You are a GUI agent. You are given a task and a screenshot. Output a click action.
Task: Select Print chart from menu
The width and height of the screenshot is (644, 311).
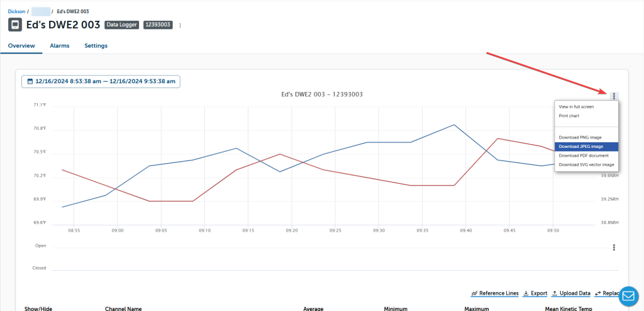(x=569, y=116)
